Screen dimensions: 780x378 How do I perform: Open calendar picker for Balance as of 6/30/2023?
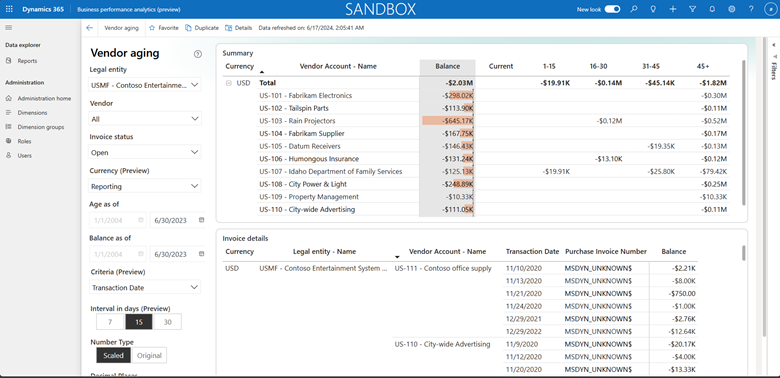click(201, 254)
